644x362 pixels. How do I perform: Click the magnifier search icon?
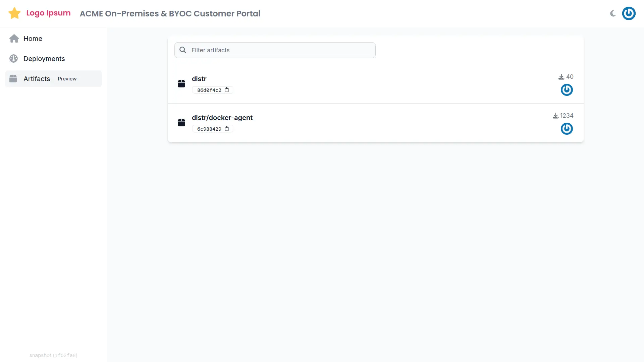click(183, 50)
